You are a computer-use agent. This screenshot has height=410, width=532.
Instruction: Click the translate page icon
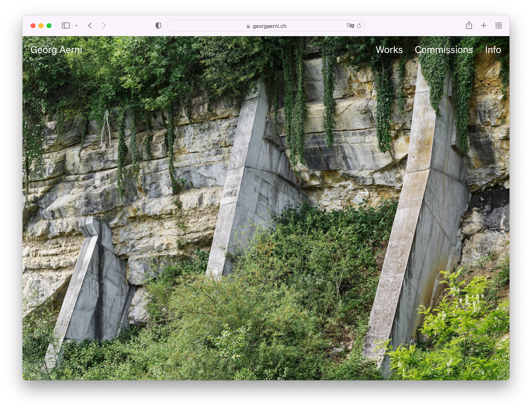pos(350,25)
